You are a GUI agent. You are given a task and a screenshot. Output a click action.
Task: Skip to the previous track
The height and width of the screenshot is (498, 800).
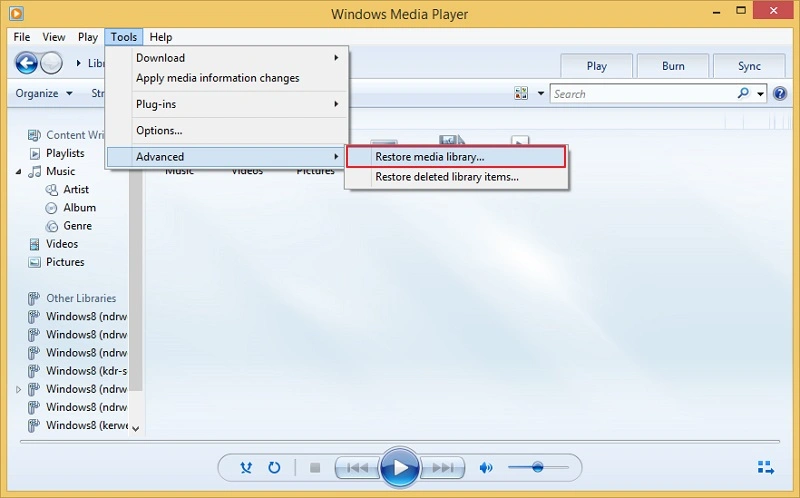357,467
